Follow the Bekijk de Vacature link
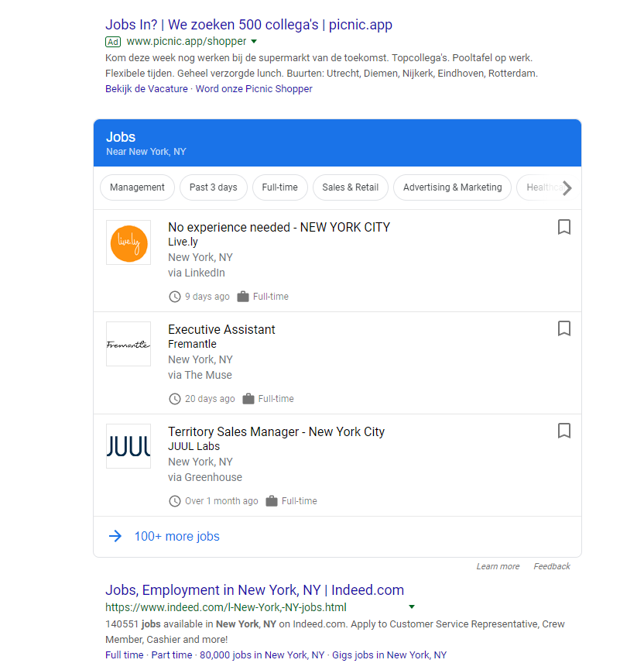Screen dimensions: 644x670 click(x=146, y=89)
